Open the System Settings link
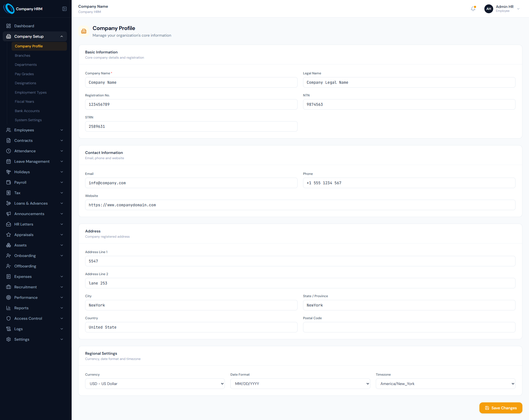Image resolution: width=529 pixels, height=420 pixels. pos(39,120)
